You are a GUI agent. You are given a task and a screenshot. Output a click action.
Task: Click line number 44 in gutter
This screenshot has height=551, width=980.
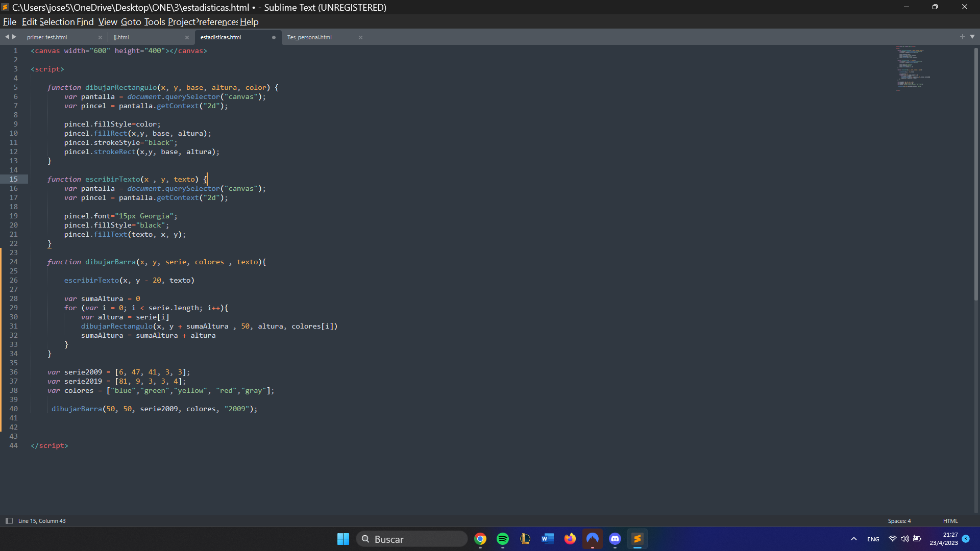[13, 445]
